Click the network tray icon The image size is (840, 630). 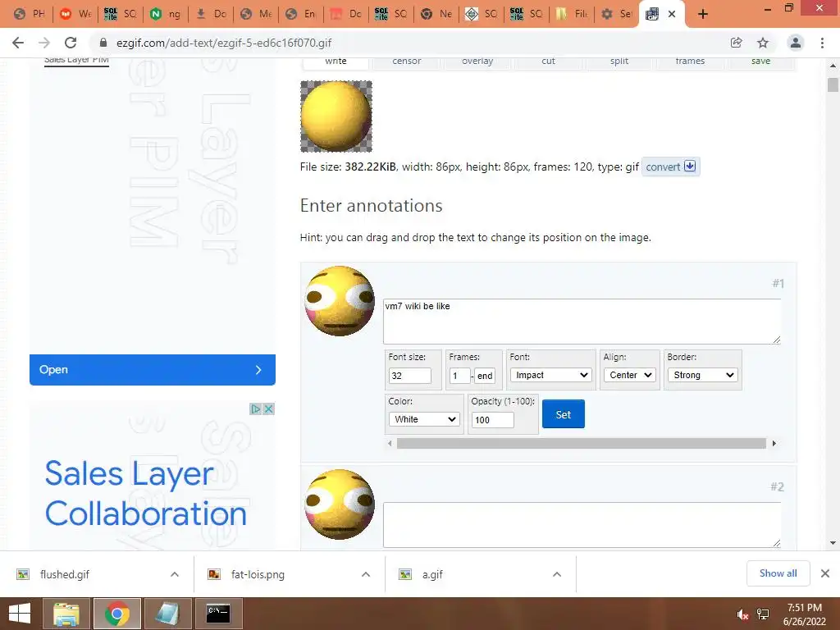763,614
